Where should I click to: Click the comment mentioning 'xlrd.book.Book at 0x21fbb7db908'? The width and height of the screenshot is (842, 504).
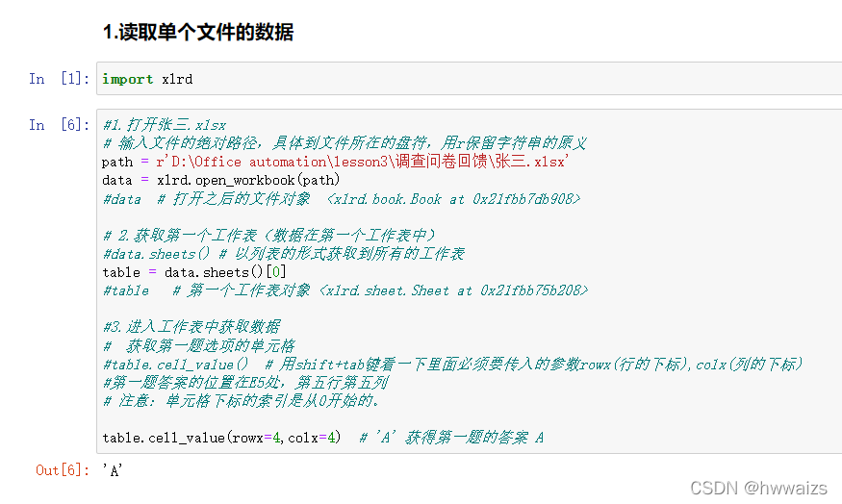pos(342,198)
